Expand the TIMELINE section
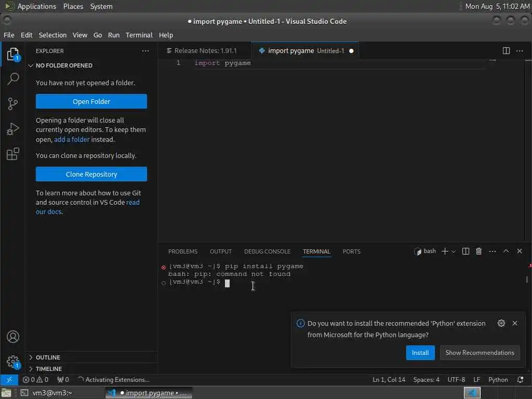 pos(91,369)
